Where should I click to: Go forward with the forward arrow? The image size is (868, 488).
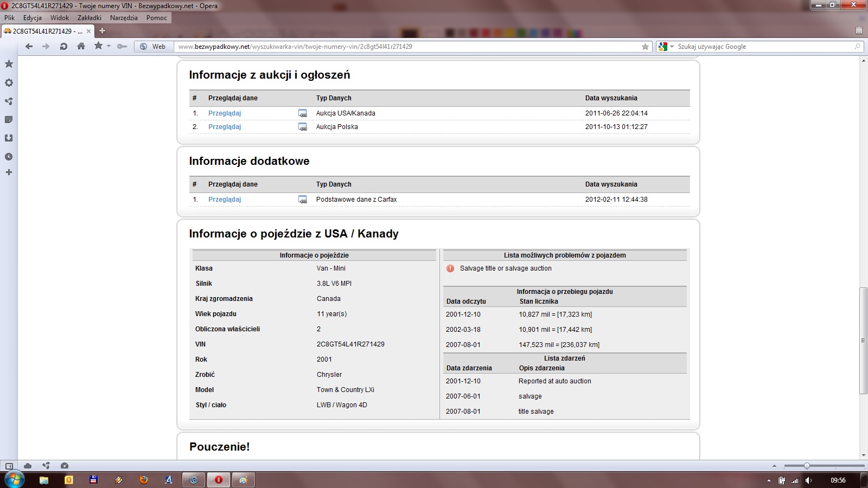(46, 47)
